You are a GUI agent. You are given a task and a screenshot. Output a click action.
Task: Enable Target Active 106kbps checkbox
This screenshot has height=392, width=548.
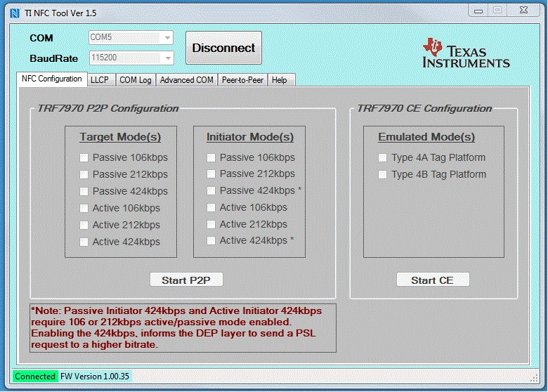click(x=84, y=208)
